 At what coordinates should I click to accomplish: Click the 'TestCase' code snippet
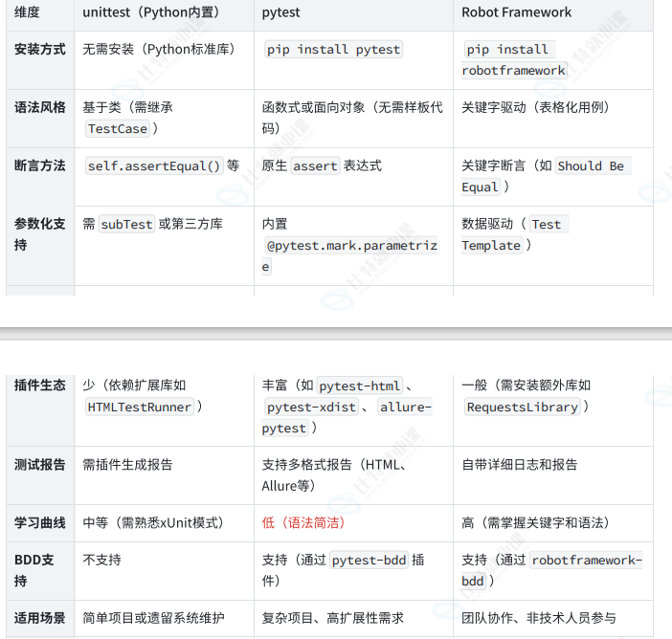(x=118, y=128)
